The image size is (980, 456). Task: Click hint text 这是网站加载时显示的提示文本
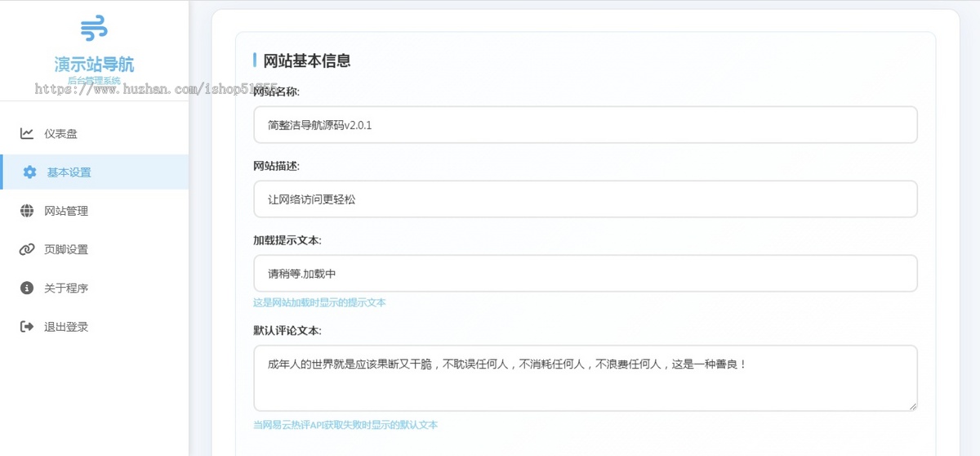[319, 302]
